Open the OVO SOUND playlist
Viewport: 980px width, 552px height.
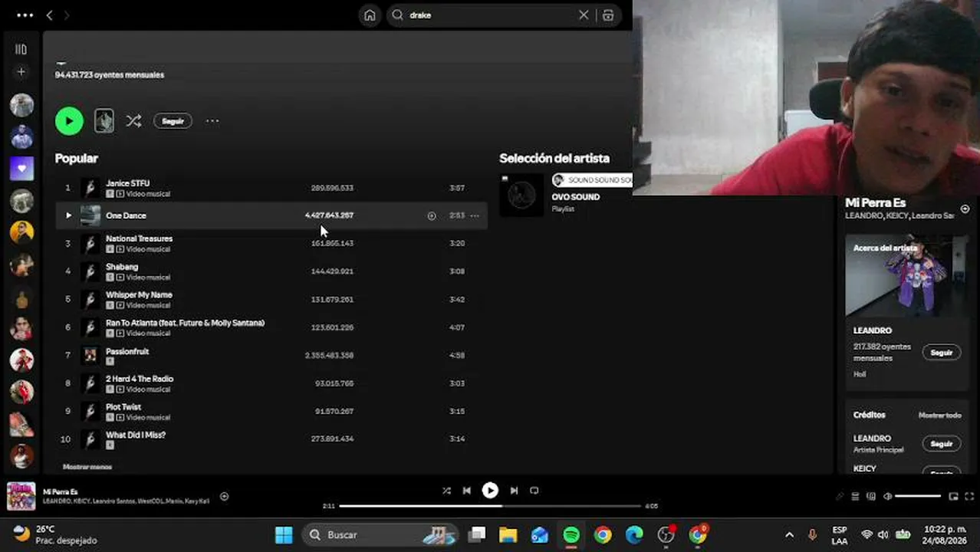pyautogui.click(x=576, y=197)
